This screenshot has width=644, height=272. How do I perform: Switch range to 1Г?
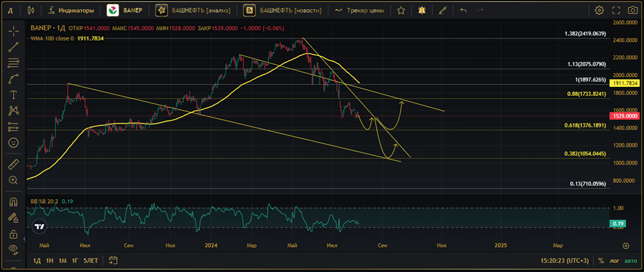point(75,260)
